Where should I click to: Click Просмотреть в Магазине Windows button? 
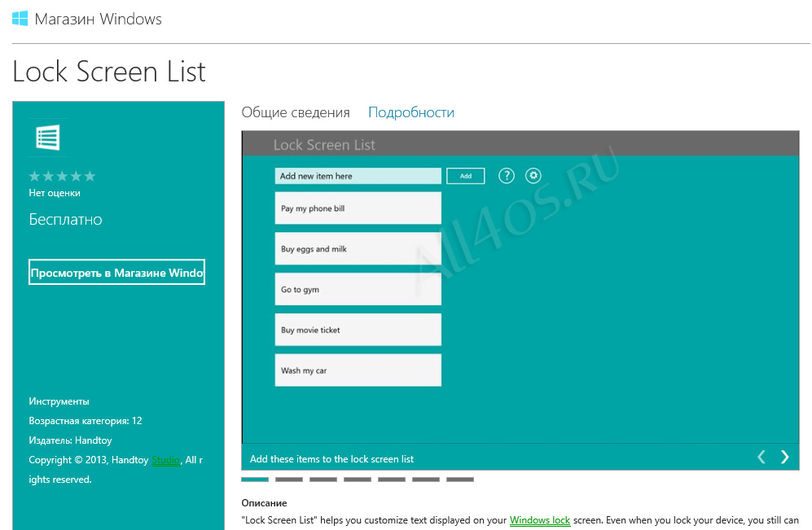117,272
